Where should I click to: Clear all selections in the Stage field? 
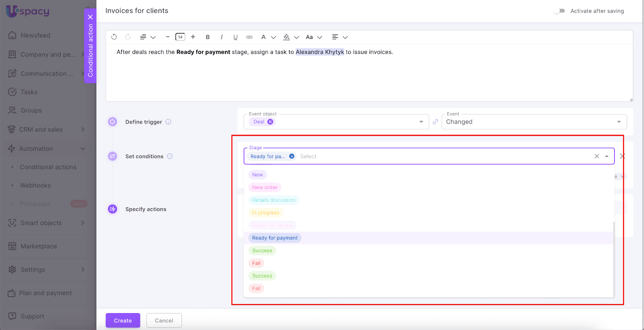pyautogui.click(x=597, y=156)
